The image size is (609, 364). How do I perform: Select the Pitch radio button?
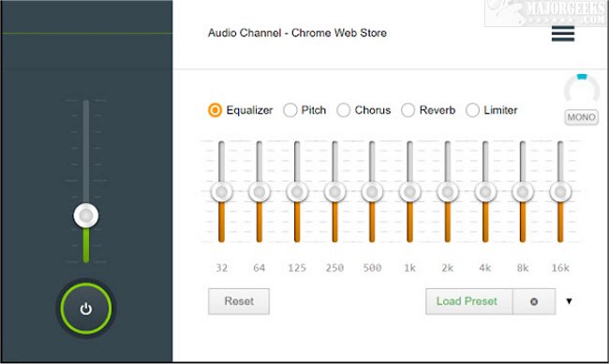pos(290,110)
